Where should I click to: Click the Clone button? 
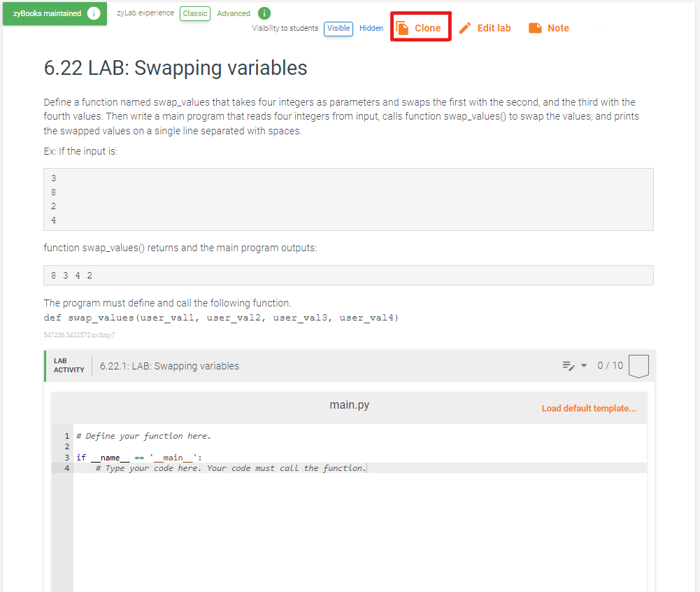[x=420, y=27]
